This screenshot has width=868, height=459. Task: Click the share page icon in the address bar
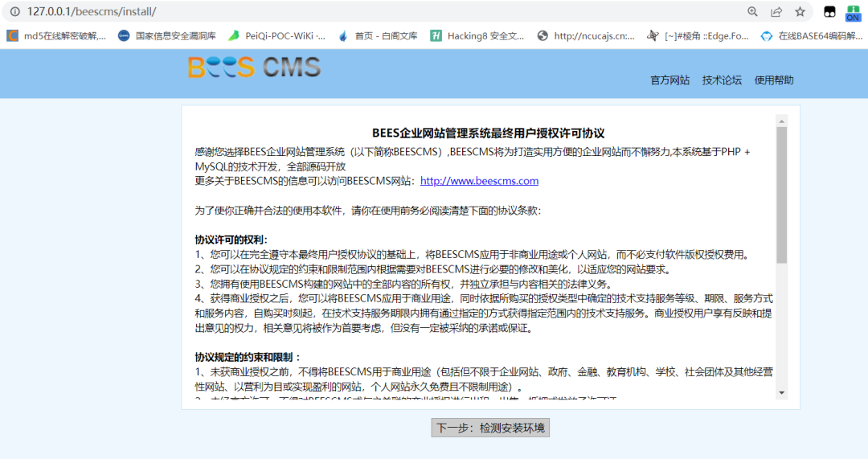[x=776, y=11]
